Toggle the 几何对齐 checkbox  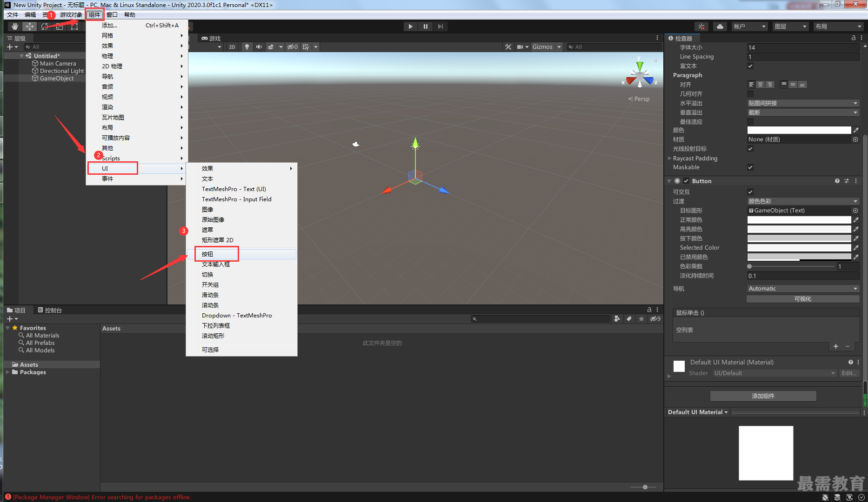(750, 94)
